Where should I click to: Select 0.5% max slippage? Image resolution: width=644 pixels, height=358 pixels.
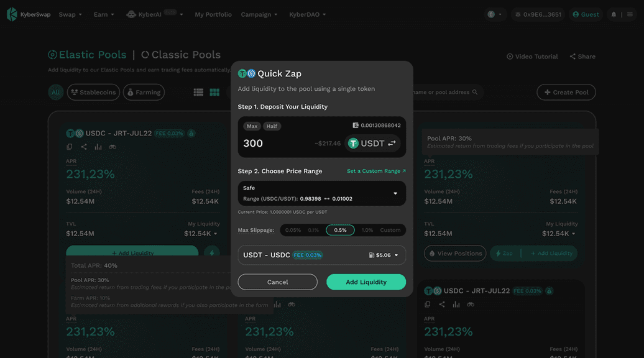click(x=340, y=230)
